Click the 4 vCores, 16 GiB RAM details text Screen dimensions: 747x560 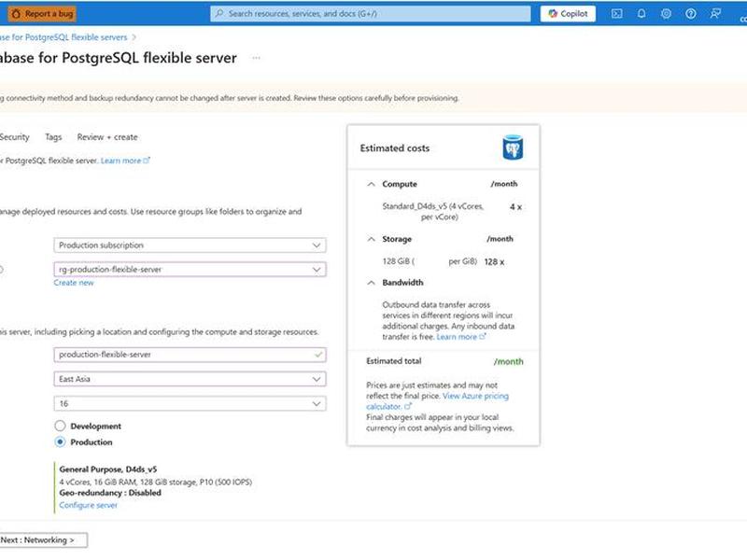(x=156, y=482)
